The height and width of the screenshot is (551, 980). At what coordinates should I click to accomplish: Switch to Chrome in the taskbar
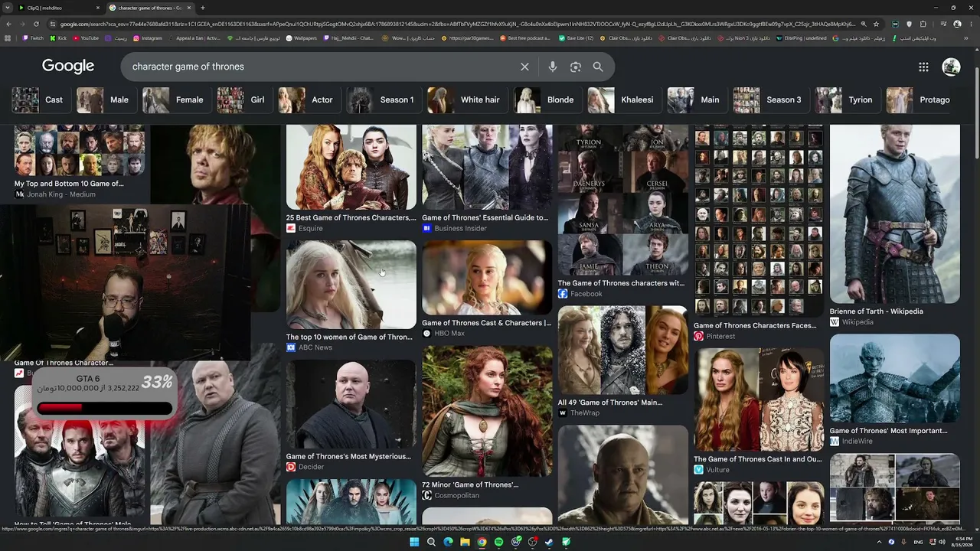pyautogui.click(x=482, y=542)
